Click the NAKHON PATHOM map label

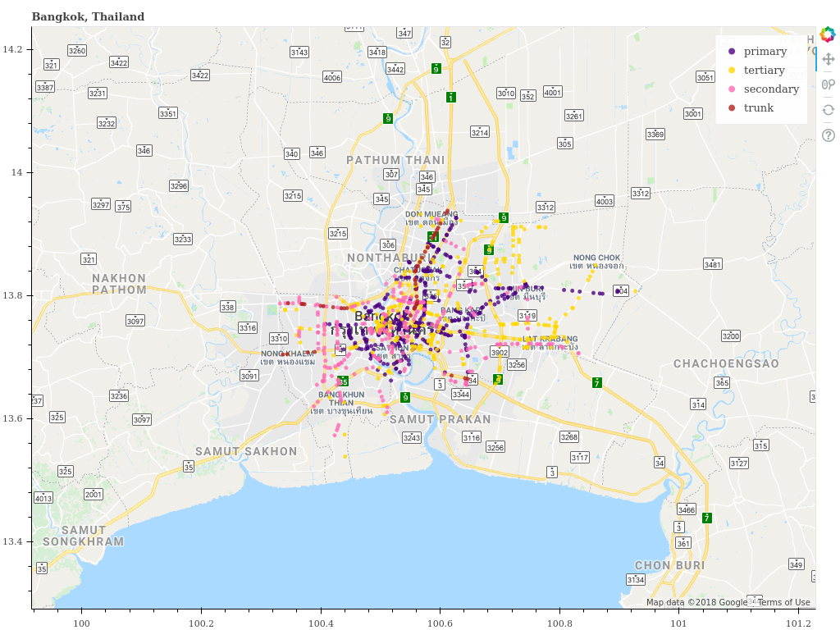119,284
